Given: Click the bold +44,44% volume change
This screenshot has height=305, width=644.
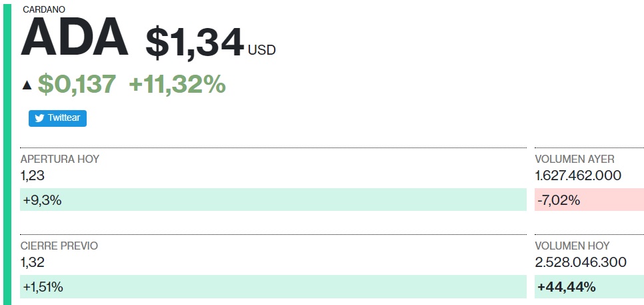Looking at the screenshot, I should (567, 287).
